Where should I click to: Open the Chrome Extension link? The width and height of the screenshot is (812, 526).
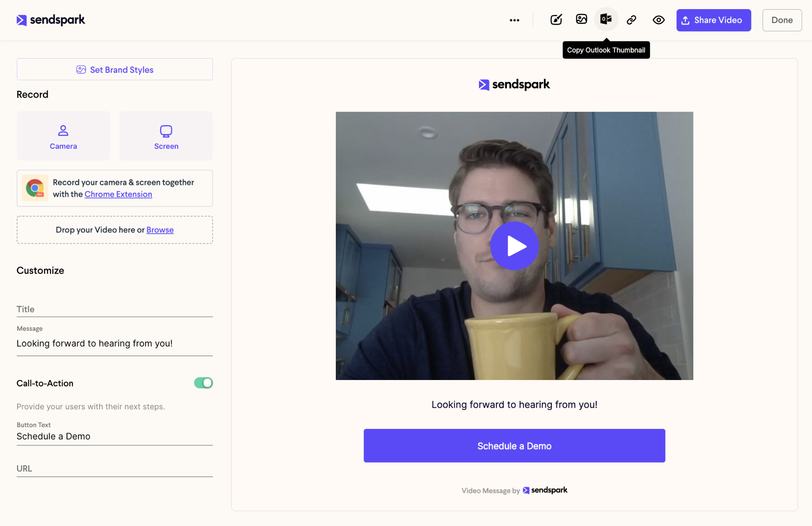[118, 194]
